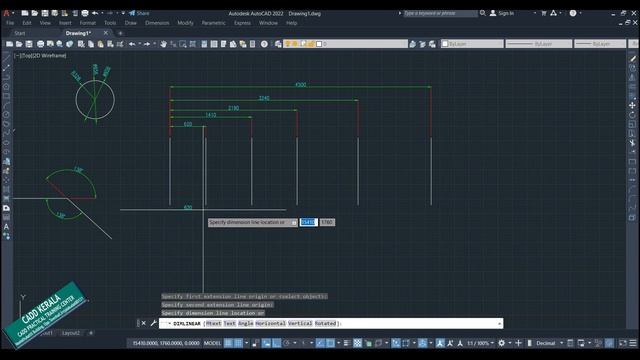The height and width of the screenshot is (360, 640).
Task: Open the Modify menu
Action: 185,23
